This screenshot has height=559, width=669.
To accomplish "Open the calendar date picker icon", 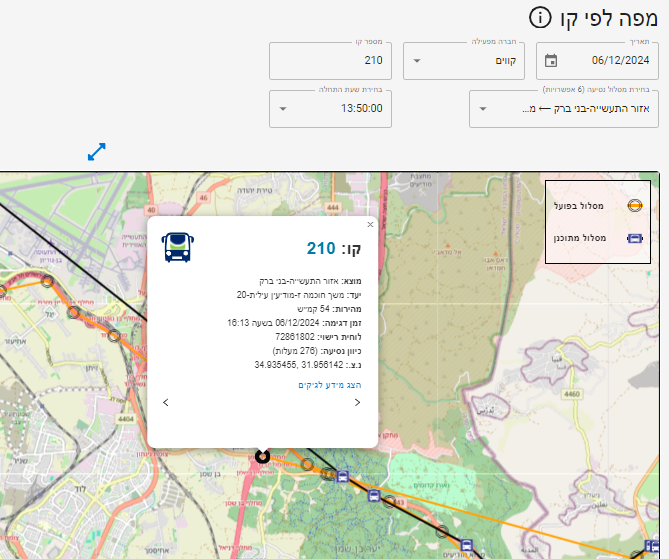I will tap(551, 61).
